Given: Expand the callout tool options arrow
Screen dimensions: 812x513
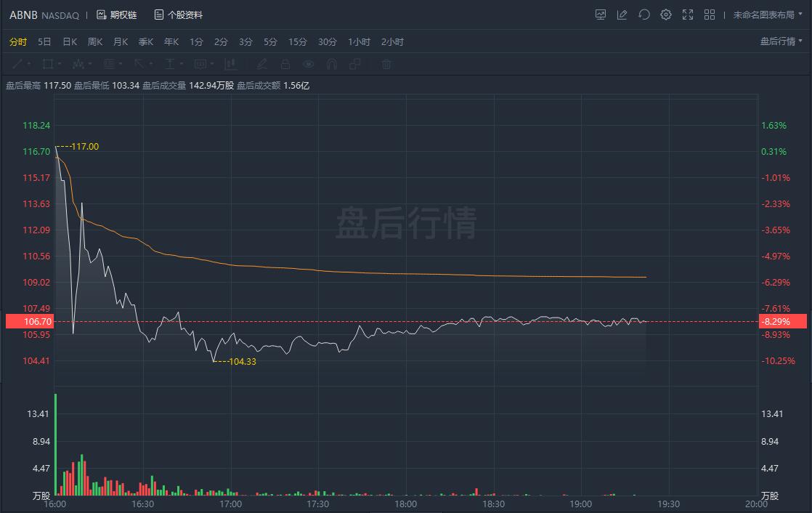Looking at the screenshot, I should [x=212, y=64].
